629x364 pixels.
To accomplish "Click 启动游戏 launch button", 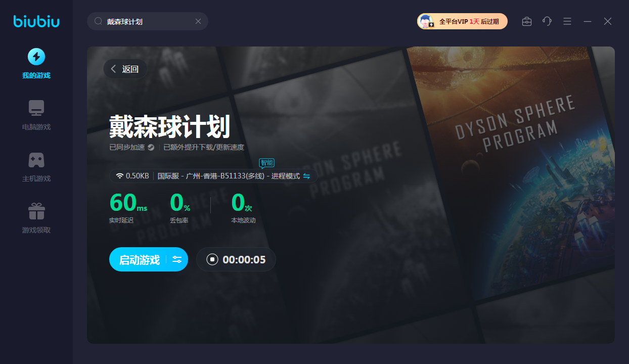I will coord(139,260).
